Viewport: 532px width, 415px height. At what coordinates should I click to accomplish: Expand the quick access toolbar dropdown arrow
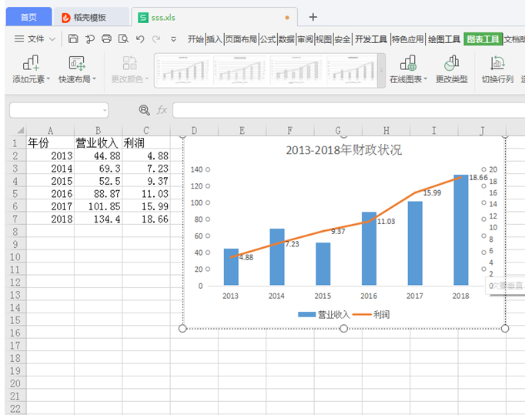pos(173,39)
